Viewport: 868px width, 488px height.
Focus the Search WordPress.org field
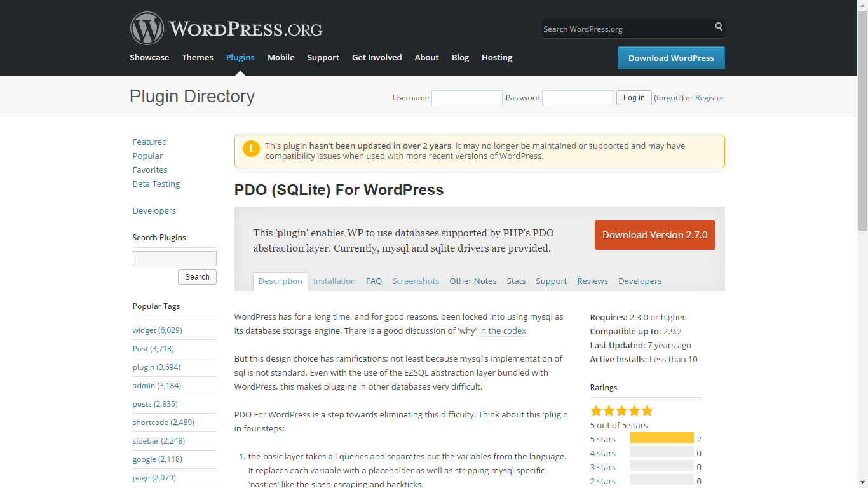tap(627, 29)
